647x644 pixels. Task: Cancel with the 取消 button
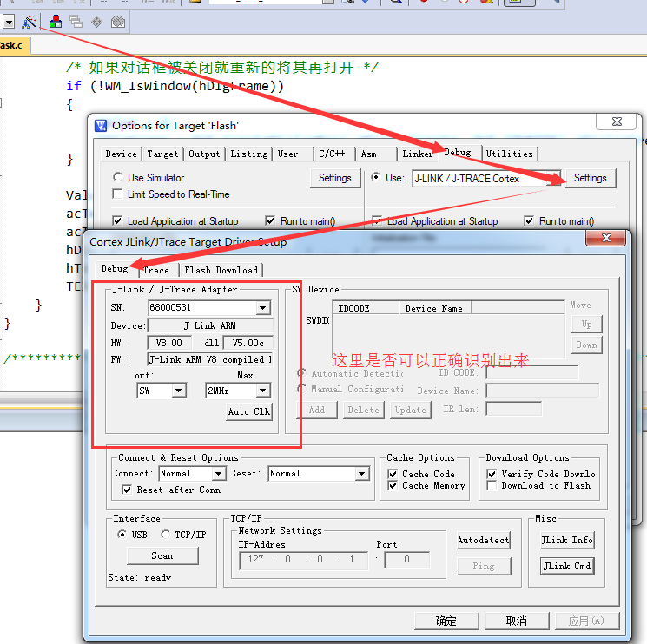[517, 621]
